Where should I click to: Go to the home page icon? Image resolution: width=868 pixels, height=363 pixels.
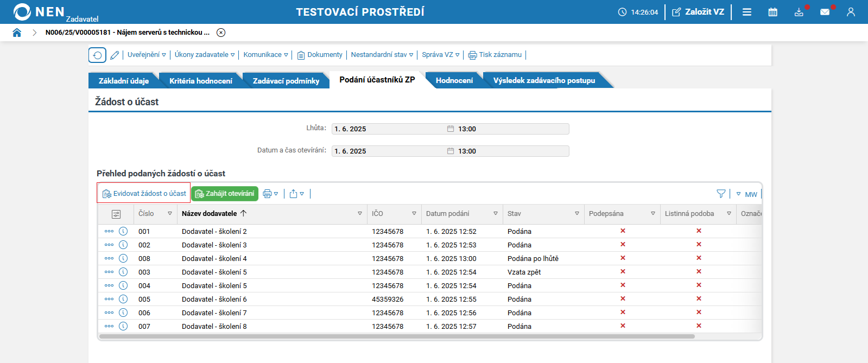(x=17, y=33)
